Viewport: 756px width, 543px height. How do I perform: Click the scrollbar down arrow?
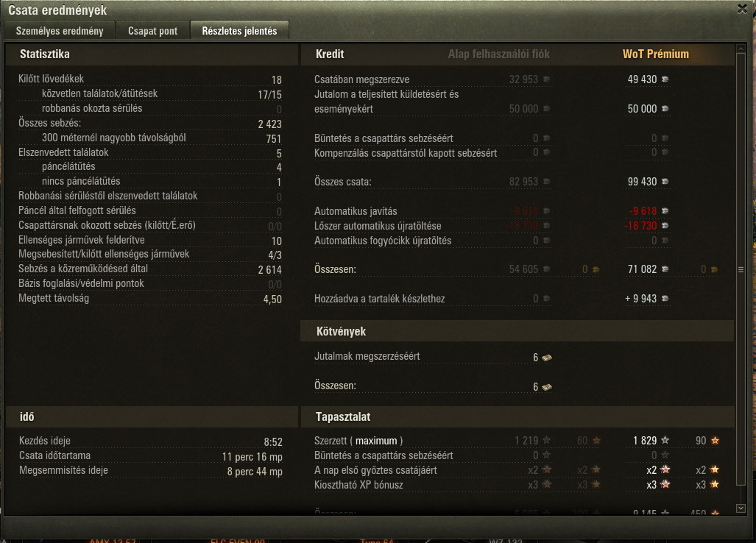point(741,508)
